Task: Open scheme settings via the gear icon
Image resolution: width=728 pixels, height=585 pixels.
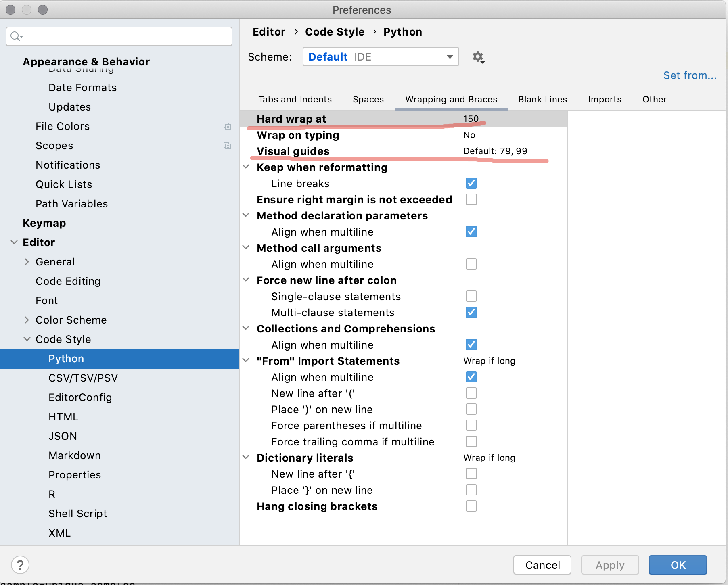Action: coord(478,57)
